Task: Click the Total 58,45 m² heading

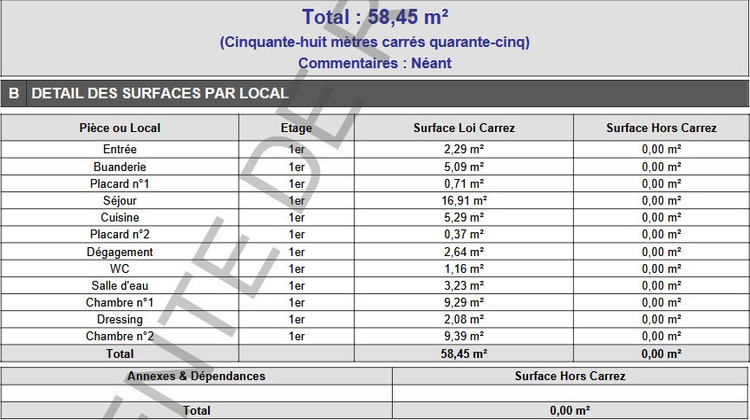Action: 375,17
